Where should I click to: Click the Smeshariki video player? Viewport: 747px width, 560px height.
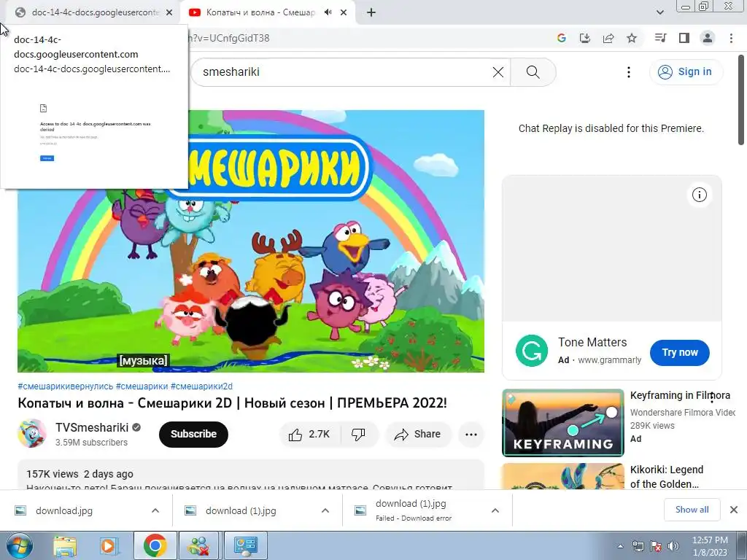[251, 241]
